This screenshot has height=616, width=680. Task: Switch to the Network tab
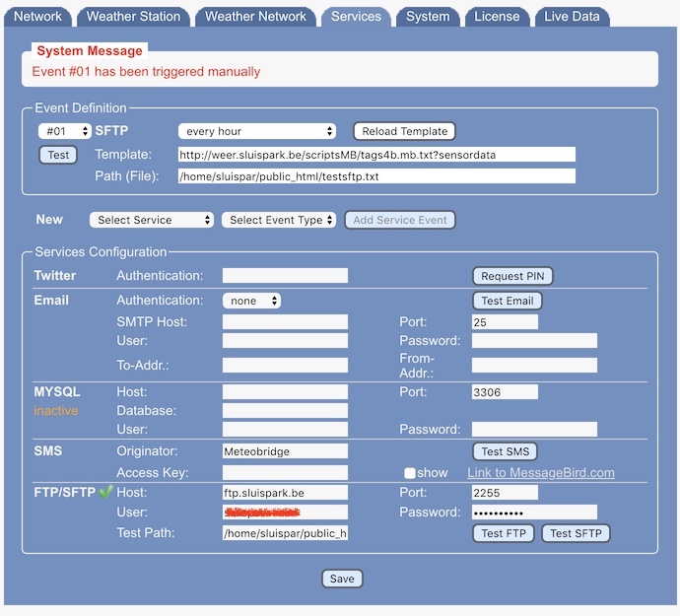38,16
